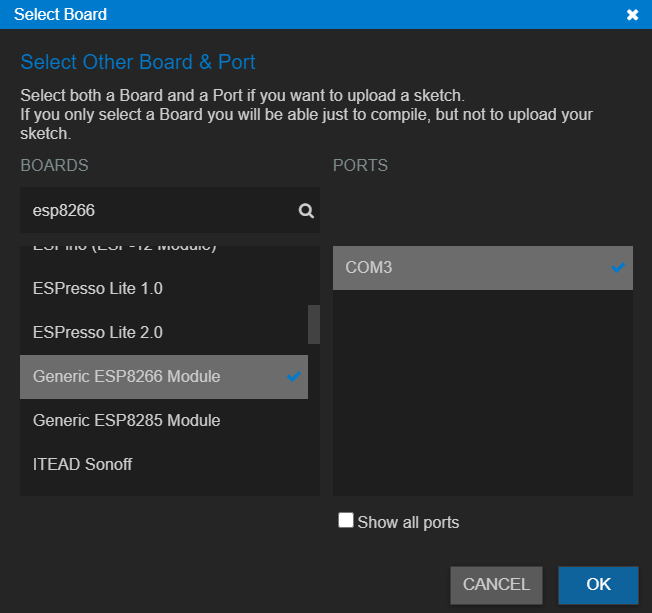Confirm selection with OK button
Viewport: 652px width, 613px height.
pyautogui.click(x=598, y=585)
